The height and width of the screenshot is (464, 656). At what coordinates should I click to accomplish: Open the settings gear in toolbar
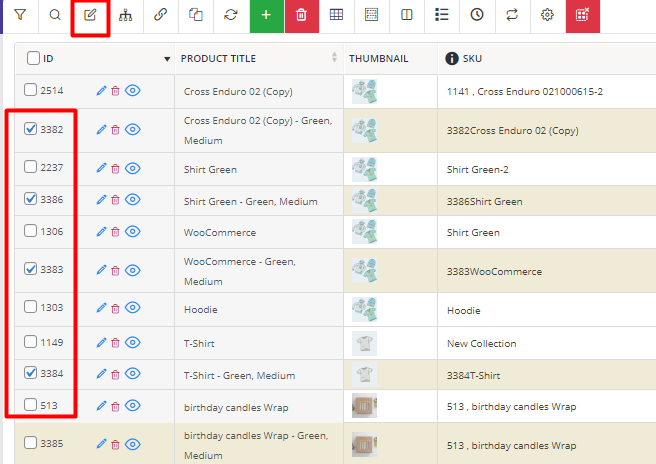pos(547,15)
